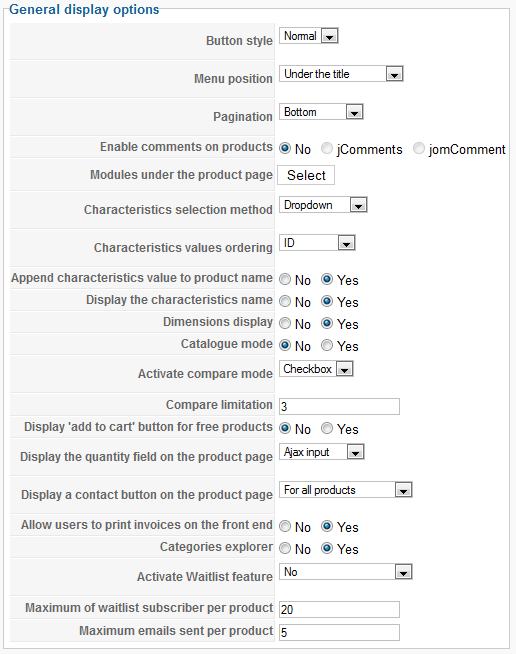This screenshot has width=516, height=654.
Task: Disable printing invoices on the front end
Action: point(285,526)
